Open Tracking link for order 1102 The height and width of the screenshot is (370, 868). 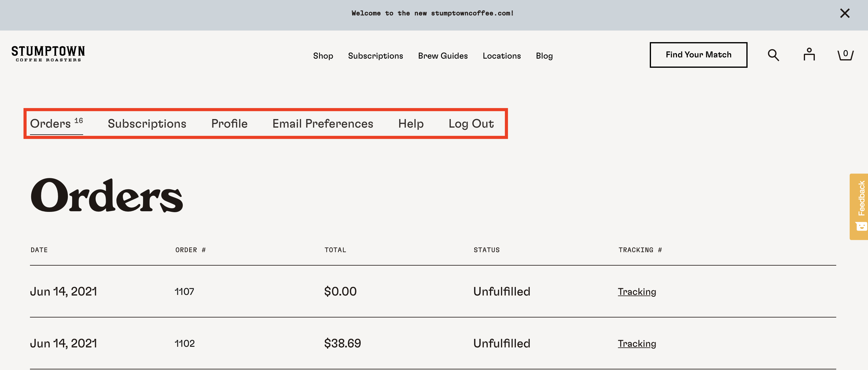point(637,343)
